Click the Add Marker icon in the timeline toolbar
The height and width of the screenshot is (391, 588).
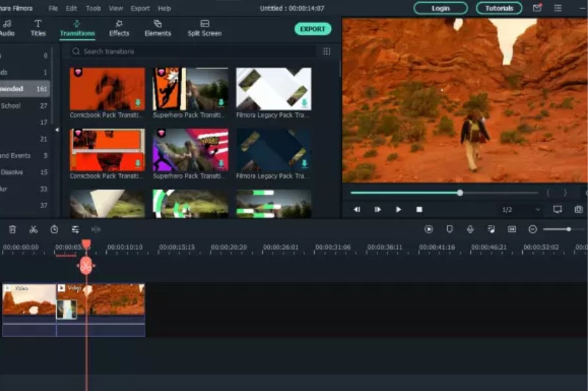[450, 229]
